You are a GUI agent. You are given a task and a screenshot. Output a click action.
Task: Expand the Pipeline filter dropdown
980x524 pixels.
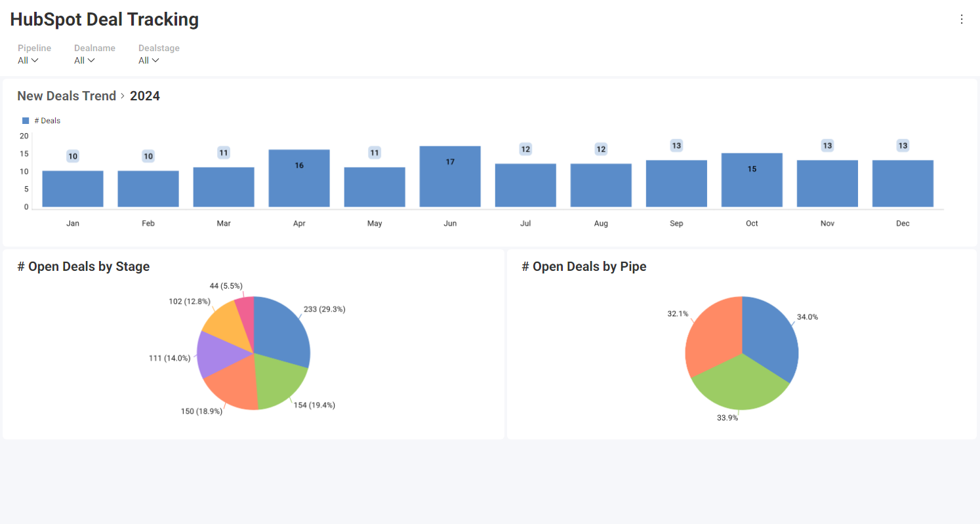pos(27,60)
